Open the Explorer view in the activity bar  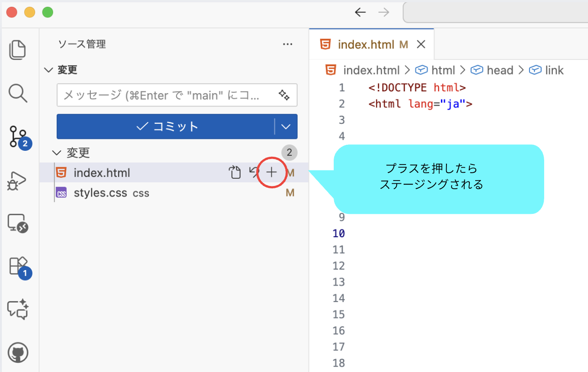(x=18, y=49)
